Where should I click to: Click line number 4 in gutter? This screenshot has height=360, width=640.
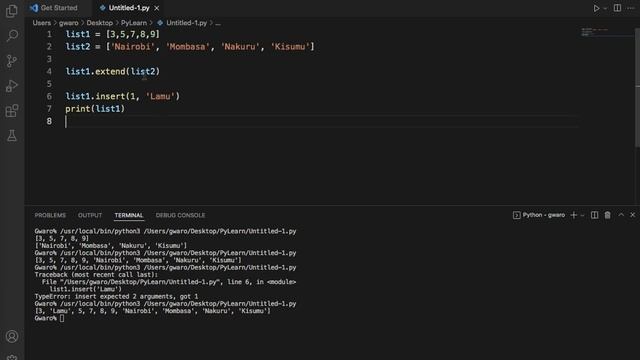click(49, 71)
